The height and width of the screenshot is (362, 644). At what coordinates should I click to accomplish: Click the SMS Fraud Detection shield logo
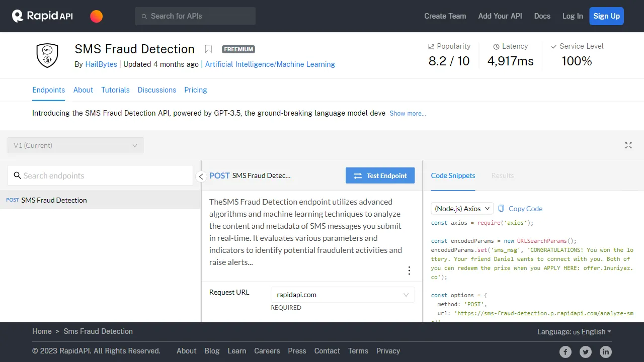point(47,55)
